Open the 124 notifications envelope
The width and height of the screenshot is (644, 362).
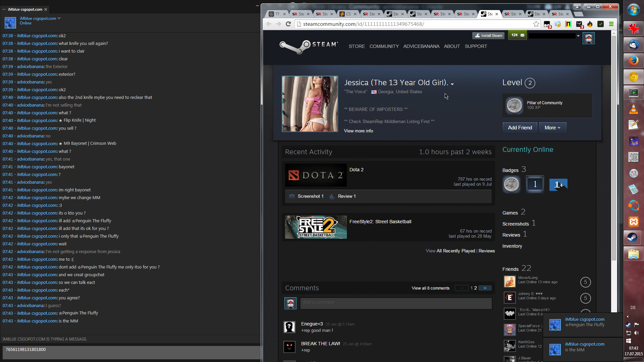point(517,35)
